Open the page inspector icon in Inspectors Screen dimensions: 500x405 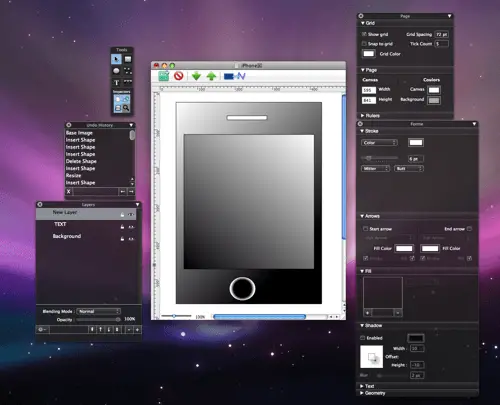pyautogui.click(x=118, y=99)
